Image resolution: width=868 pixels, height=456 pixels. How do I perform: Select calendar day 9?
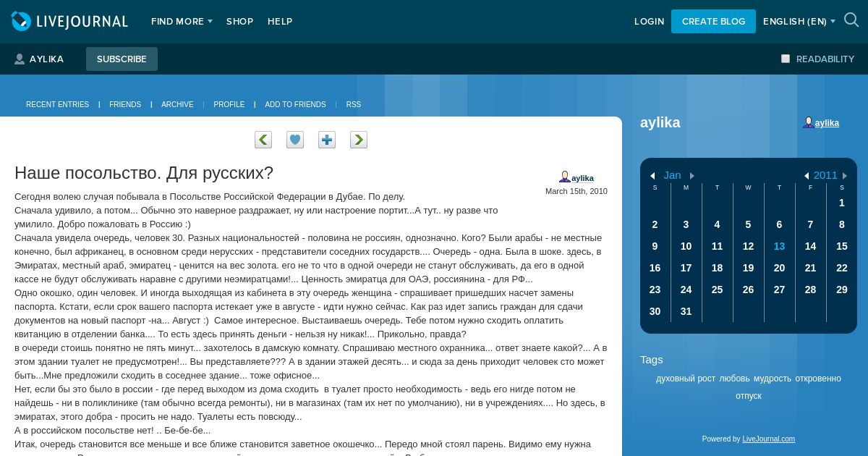click(655, 246)
